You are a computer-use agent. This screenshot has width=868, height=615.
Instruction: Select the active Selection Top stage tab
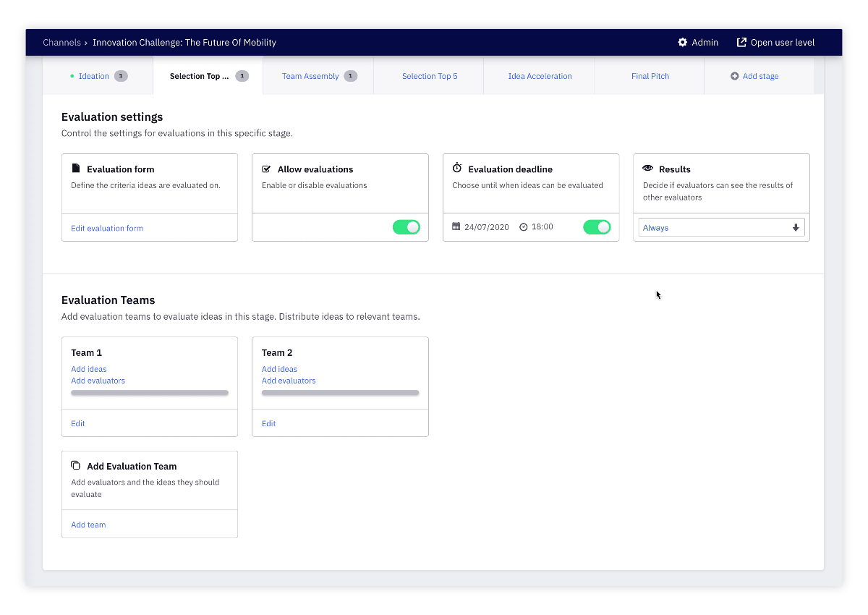coord(208,76)
